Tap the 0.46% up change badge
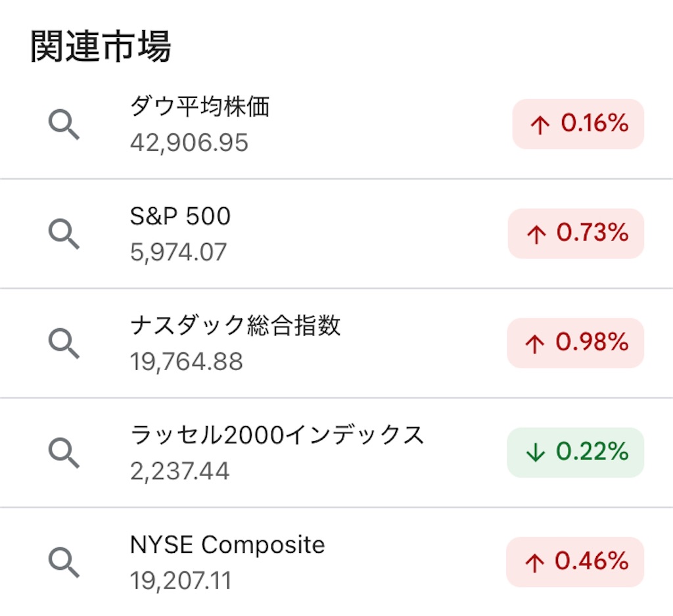 click(574, 562)
